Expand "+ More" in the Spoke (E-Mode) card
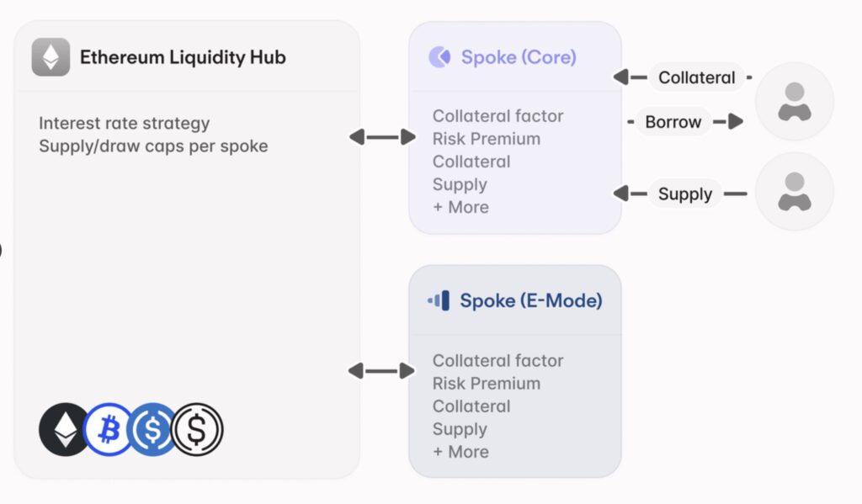 coord(460,452)
